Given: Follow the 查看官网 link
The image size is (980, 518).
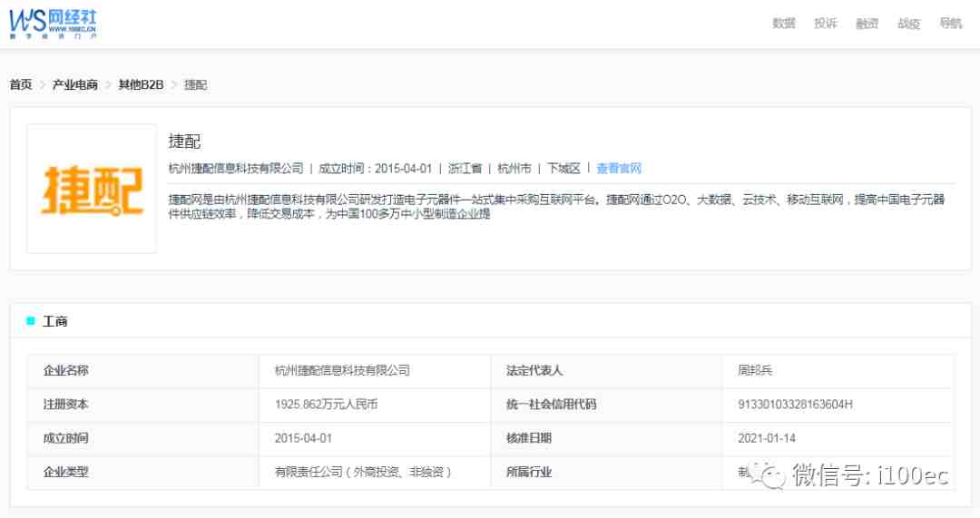Looking at the screenshot, I should point(619,168).
